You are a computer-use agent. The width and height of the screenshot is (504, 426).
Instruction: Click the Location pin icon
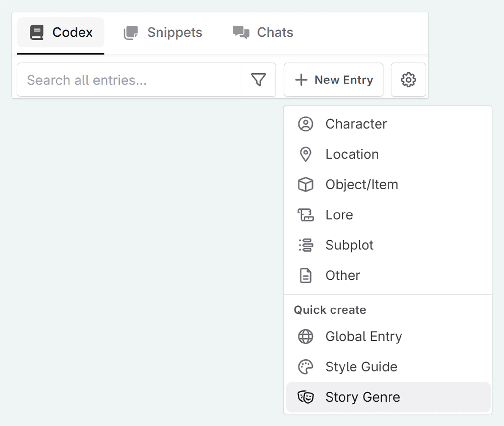(306, 154)
